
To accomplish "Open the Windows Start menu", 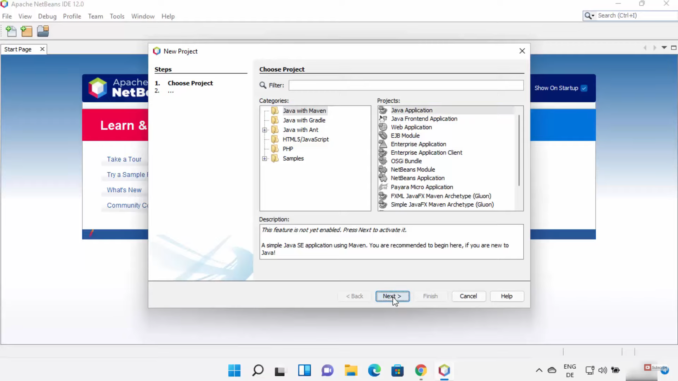I will coord(234,370).
